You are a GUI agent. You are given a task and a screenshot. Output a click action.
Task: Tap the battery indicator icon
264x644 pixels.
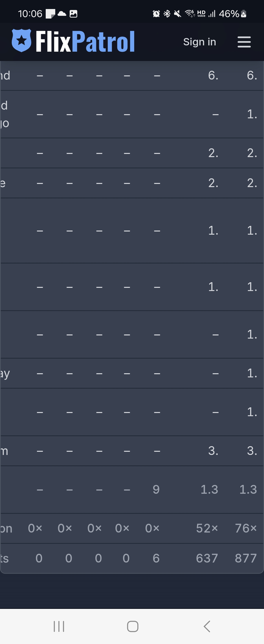click(x=243, y=14)
